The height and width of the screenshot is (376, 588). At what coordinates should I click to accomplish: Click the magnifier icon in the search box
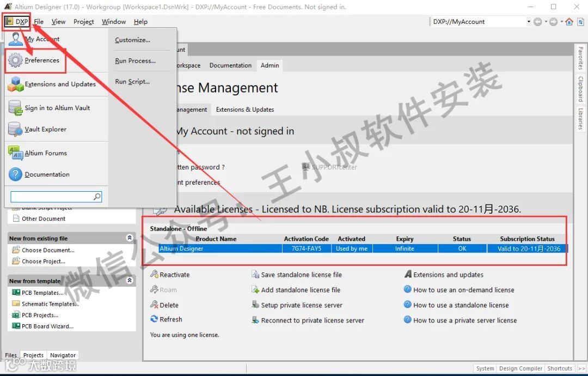click(97, 197)
